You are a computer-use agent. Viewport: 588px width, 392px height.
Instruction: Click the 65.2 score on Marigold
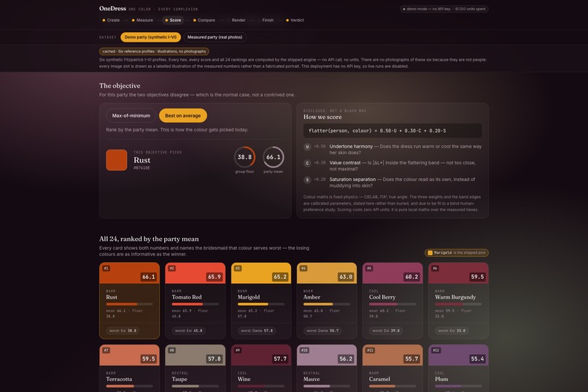(279, 277)
